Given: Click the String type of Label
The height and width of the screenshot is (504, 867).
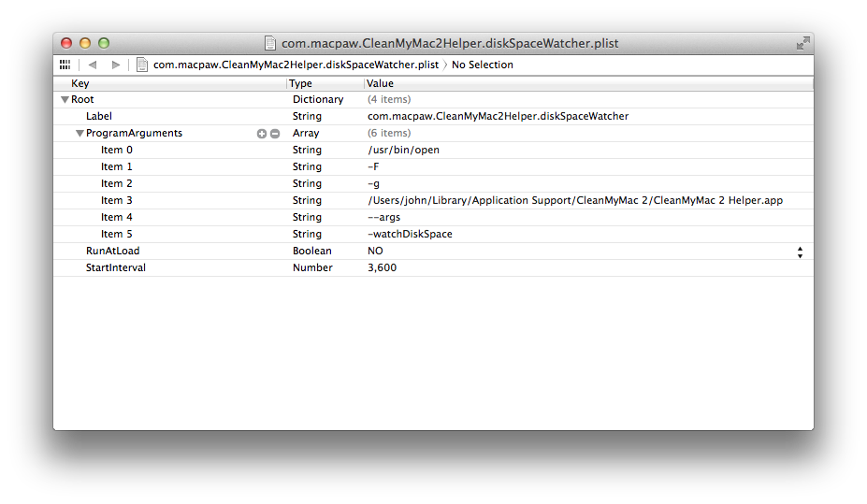Looking at the screenshot, I should pyautogui.click(x=307, y=116).
